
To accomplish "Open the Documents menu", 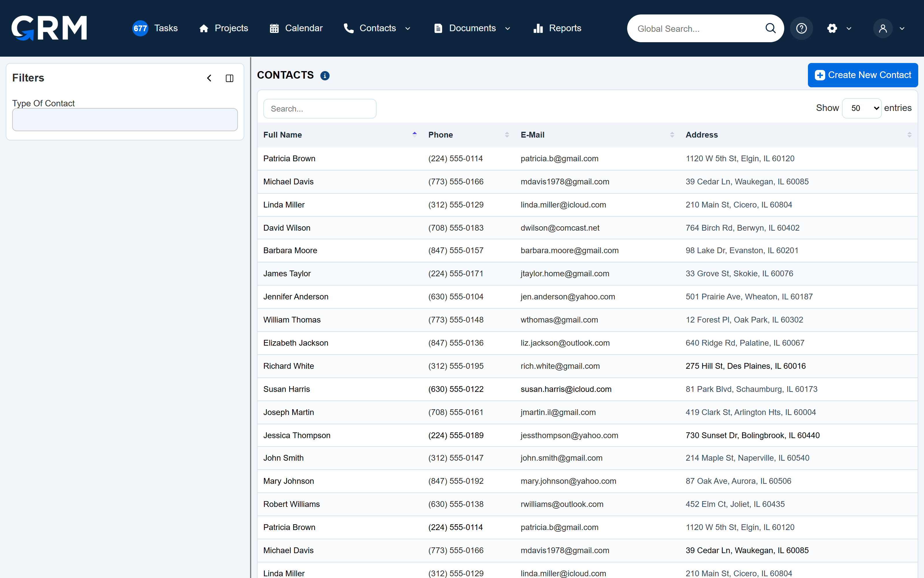I will point(472,28).
